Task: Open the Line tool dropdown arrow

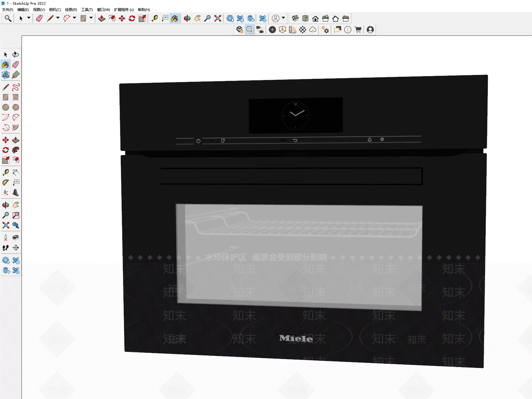Action: tap(58, 18)
